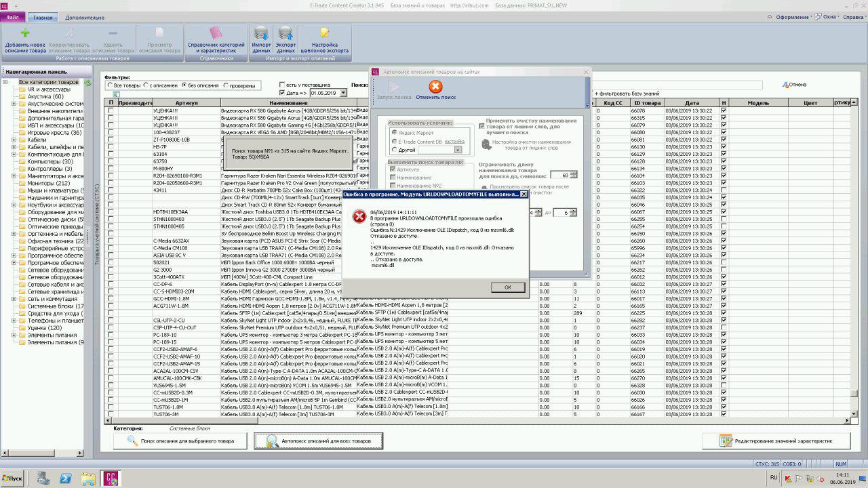Sort by the 'ID товара' column header
Image resolution: width=868 pixels, height=488 pixels.
tap(647, 103)
